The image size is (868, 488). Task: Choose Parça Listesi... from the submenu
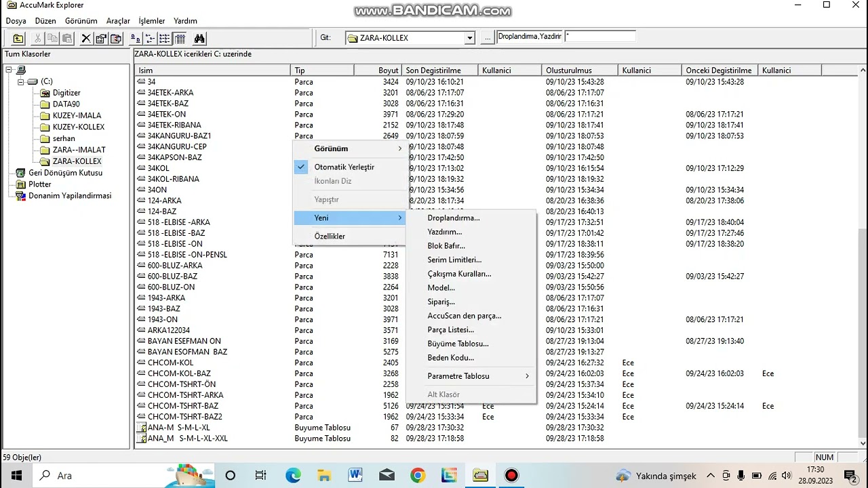471,330
